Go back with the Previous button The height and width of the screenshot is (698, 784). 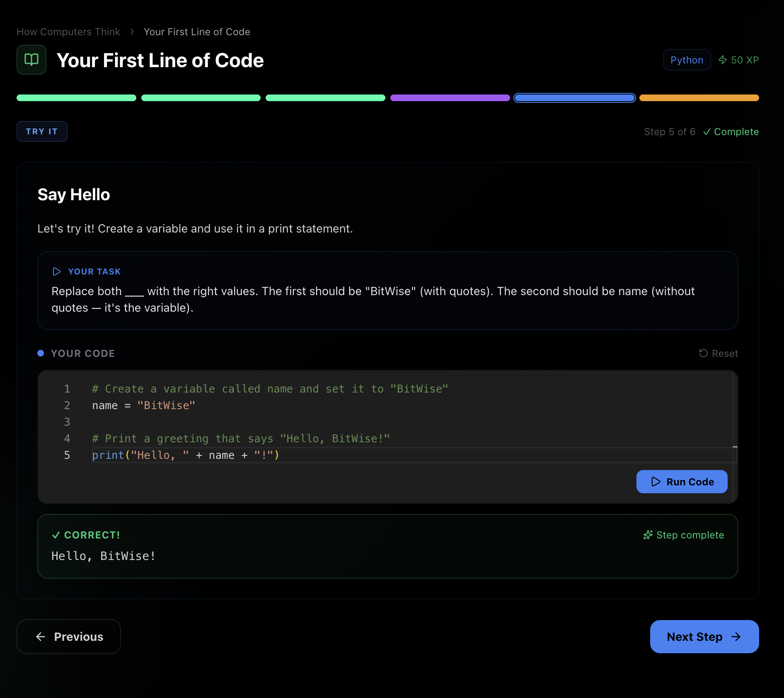[69, 637]
